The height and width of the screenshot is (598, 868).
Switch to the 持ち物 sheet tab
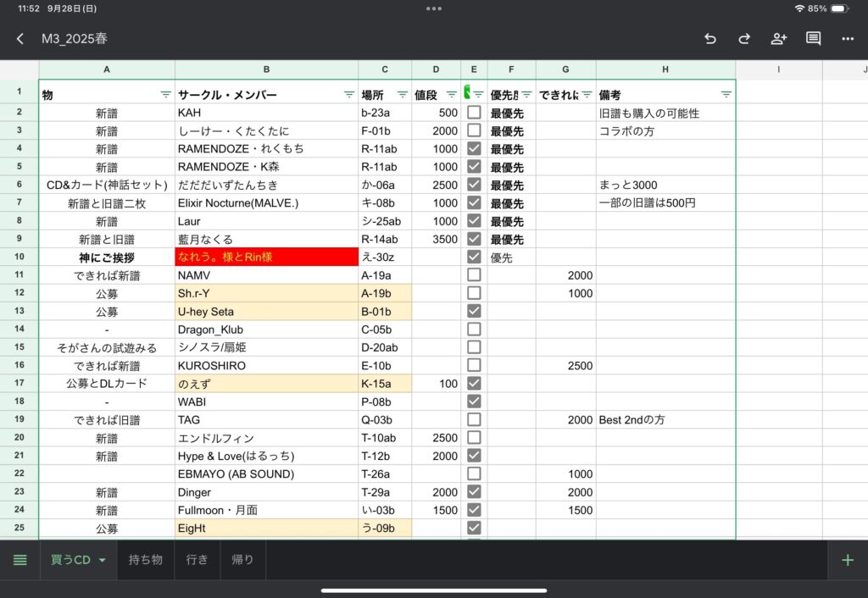(x=146, y=560)
